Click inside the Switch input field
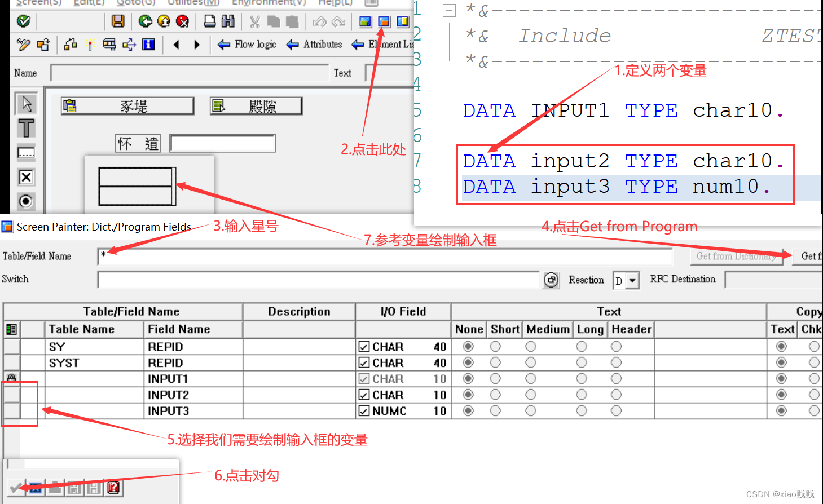This screenshot has height=504, width=823. pyautogui.click(x=319, y=280)
